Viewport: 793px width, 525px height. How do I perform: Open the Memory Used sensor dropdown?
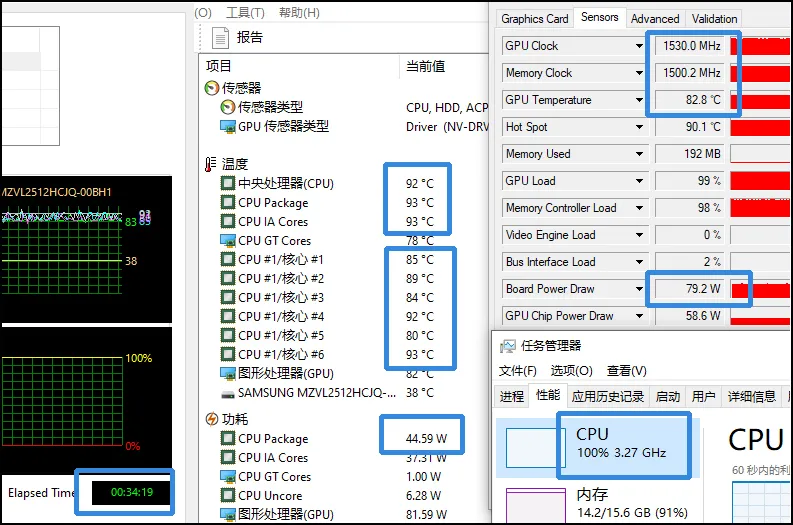[639, 154]
